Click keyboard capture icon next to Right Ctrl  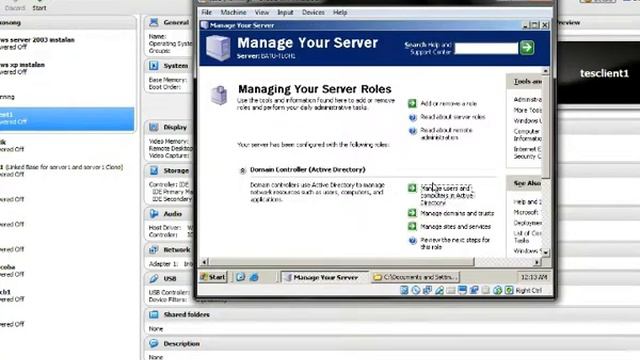pyautogui.click(x=509, y=290)
